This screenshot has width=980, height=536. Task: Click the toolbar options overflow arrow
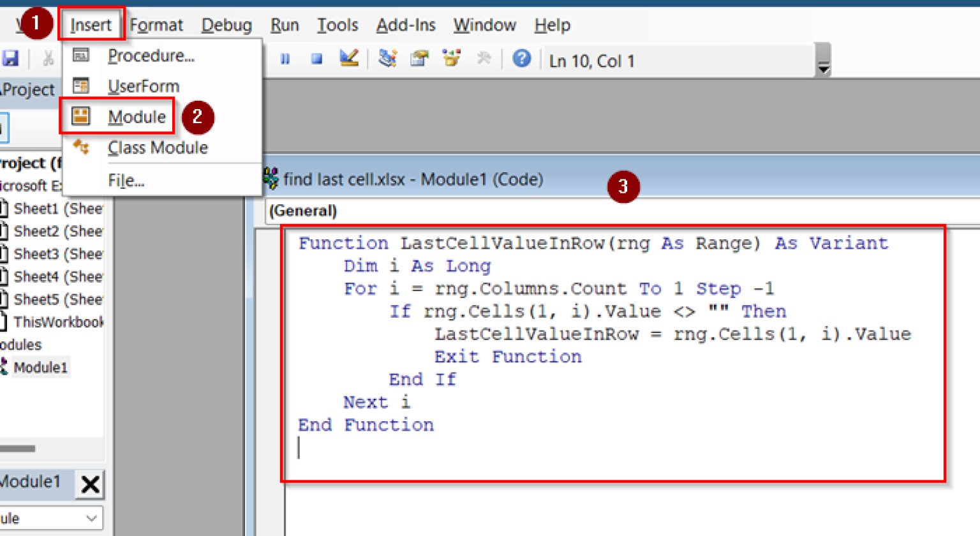pyautogui.click(x=824, y=68)
